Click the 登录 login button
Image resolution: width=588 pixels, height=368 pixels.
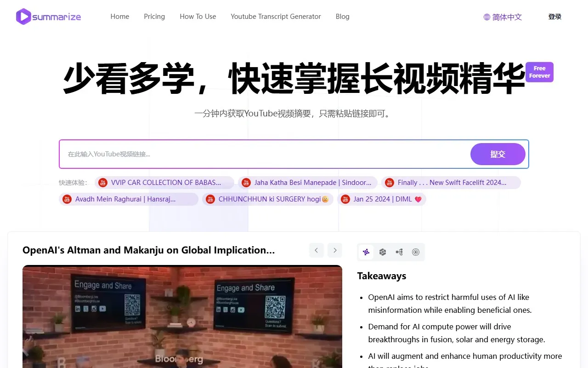tap(554, 17)
